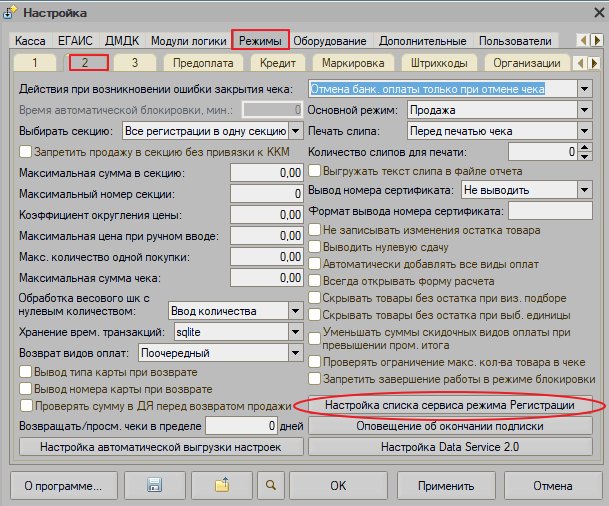Toggle Скрывать товары без остатка при виз. подборе
This screenshot has width=609, height=506.
[315, 298]
